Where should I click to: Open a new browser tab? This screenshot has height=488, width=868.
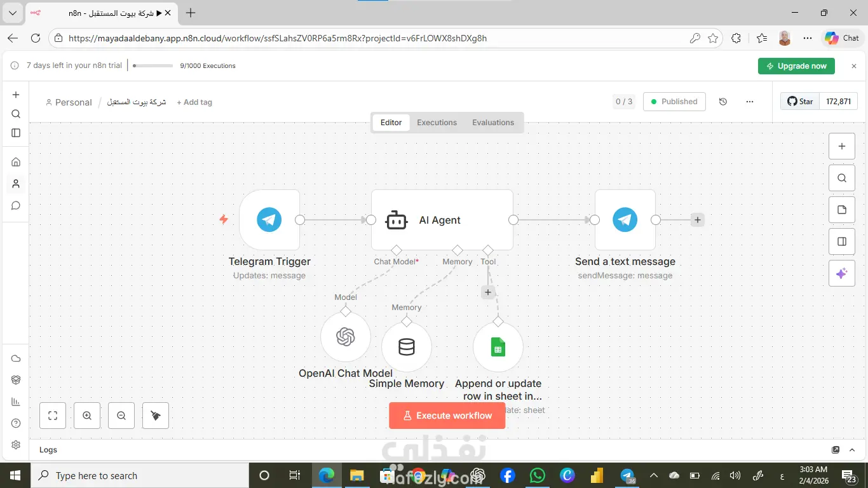(191, 13)
